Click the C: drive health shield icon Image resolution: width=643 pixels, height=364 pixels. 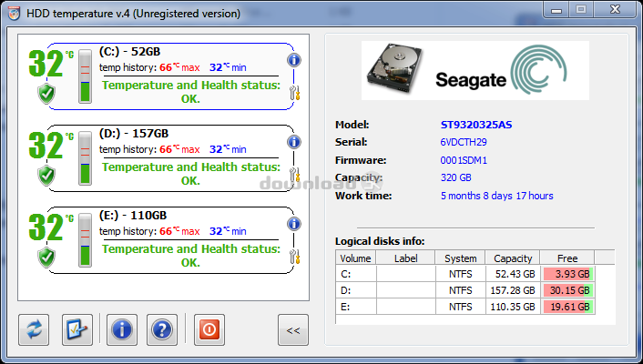click(x=46, y=94)
